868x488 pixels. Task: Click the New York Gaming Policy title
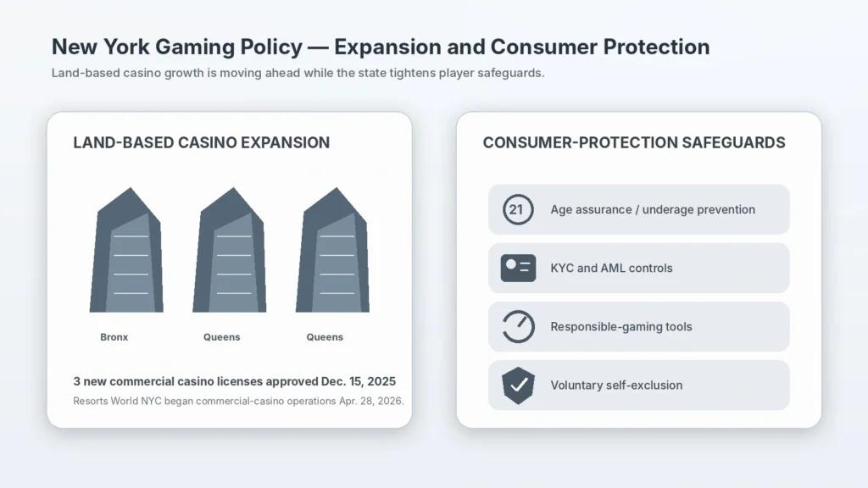(381, 47)
